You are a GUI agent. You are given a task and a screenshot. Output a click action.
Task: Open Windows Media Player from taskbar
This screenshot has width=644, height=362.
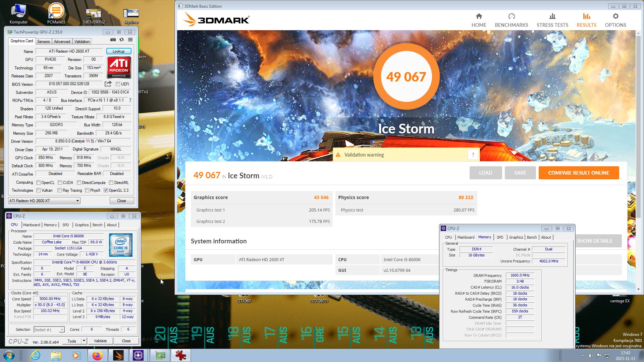tap(76, 355)
